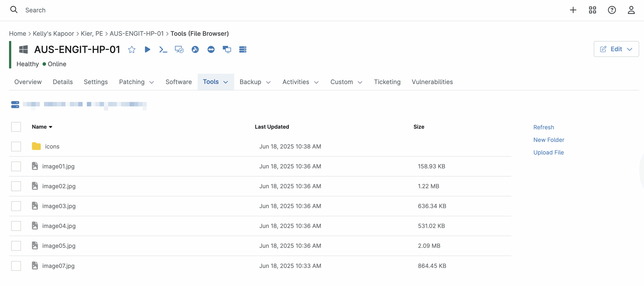Screen dimensions: 644x286
Task: Open the Apps grid icon
Action: [x=592, y=10]
